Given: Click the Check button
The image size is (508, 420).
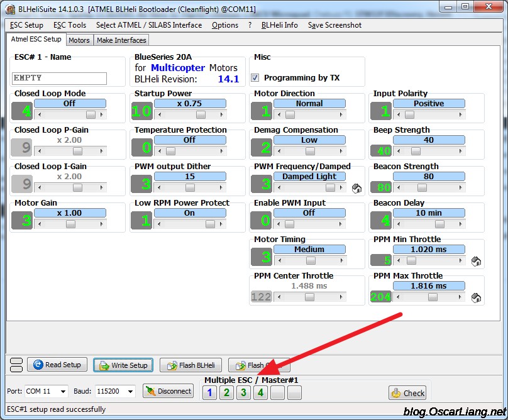Looking at the screenshot, I should (407, 393).
